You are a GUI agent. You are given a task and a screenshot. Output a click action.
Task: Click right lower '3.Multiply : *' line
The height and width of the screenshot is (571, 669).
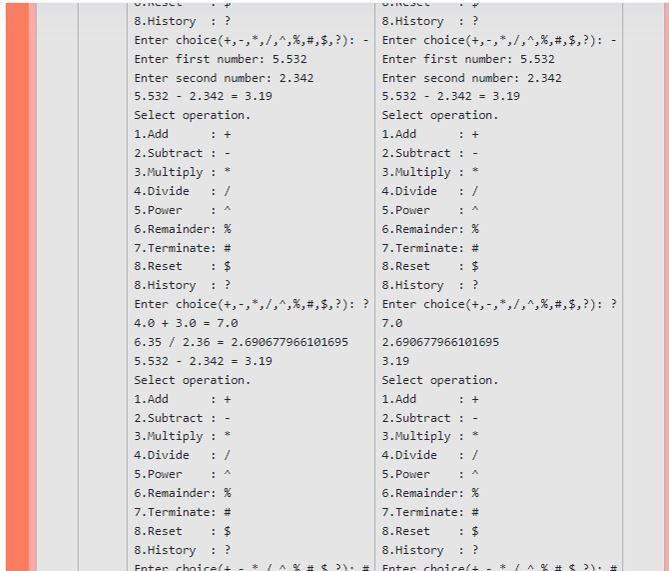(x=430, y=436)
